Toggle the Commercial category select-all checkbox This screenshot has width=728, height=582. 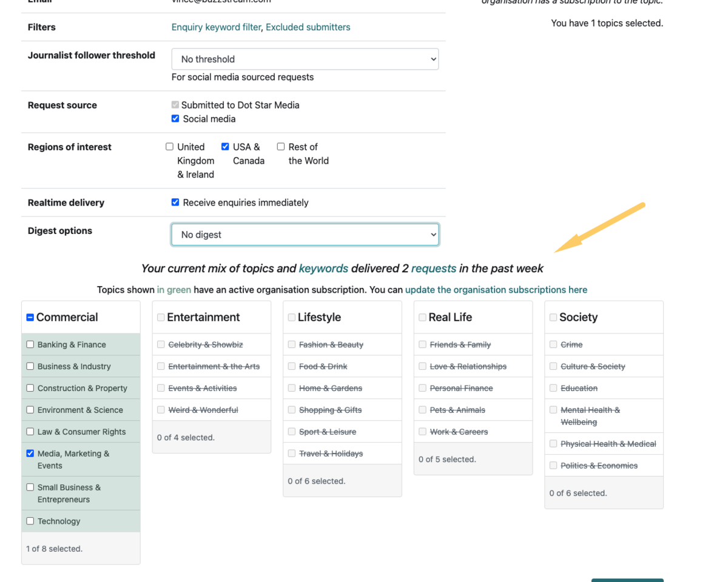(x=30, y=318)
